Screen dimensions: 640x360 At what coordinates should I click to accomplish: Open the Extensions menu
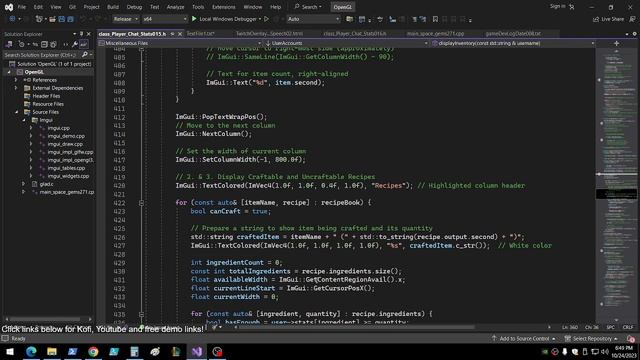point(223,7)
